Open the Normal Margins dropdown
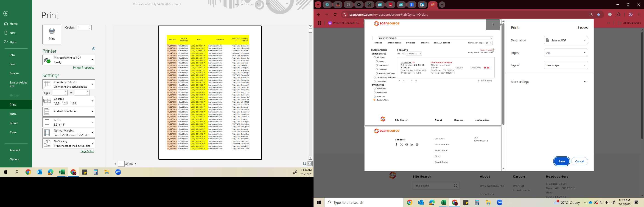This screenshot has height=207, width=644. pyautogui.click(x=69, y=133)
